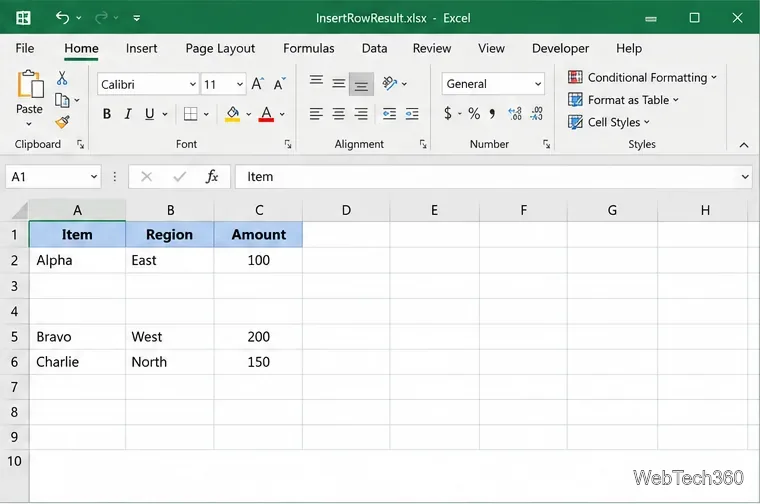760x504 pixels.
Task: Collapse the ribbon with the chevron
Action: pos(744,145)
